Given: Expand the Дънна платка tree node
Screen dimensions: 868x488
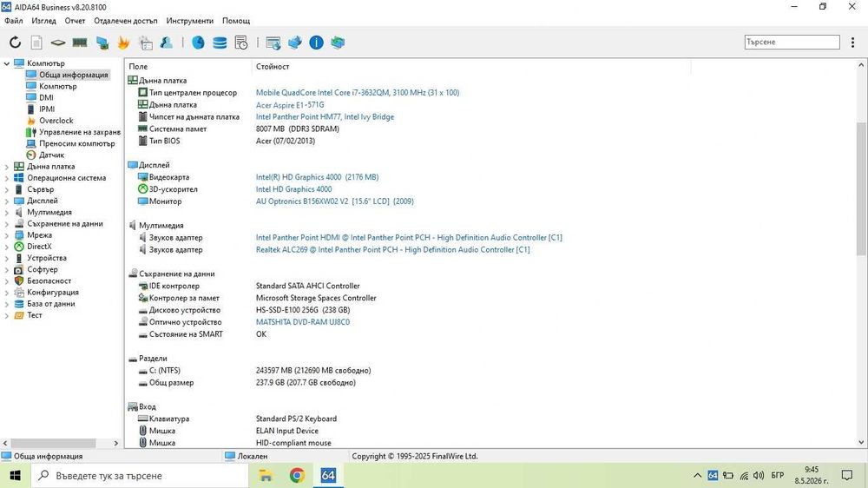Looking at the screenshot, I should point(7,166).
